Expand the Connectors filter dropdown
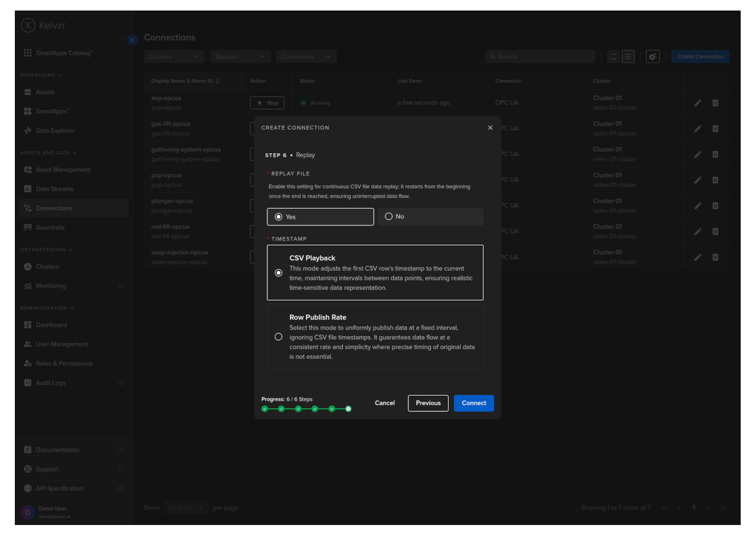 (306, 56)
